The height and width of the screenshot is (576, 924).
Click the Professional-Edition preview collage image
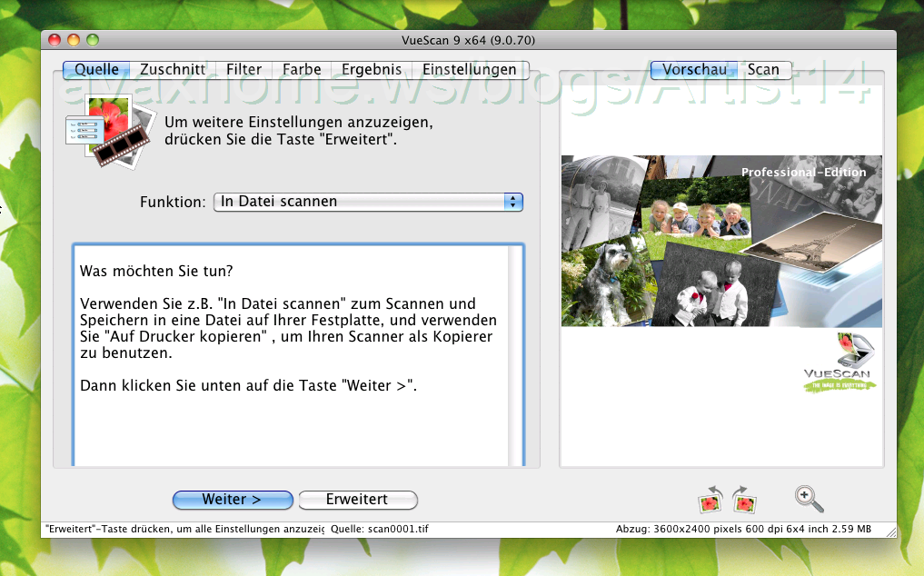(721, 241)
